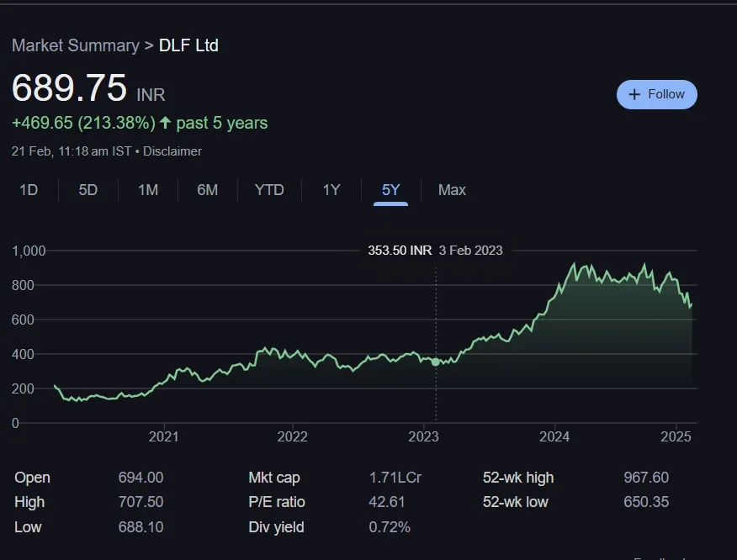Show the Max range chart
This screenshot has width=737, height=560.
452,190
